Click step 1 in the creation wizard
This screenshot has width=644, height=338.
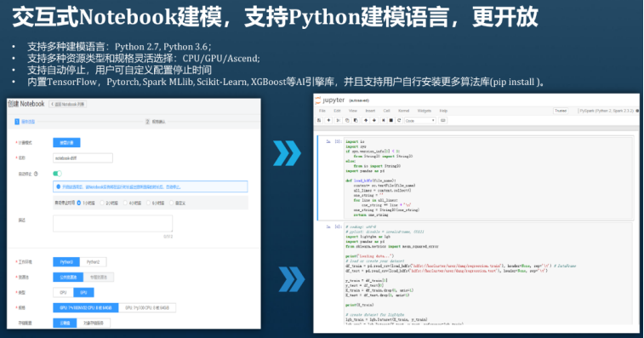point(25,122)
